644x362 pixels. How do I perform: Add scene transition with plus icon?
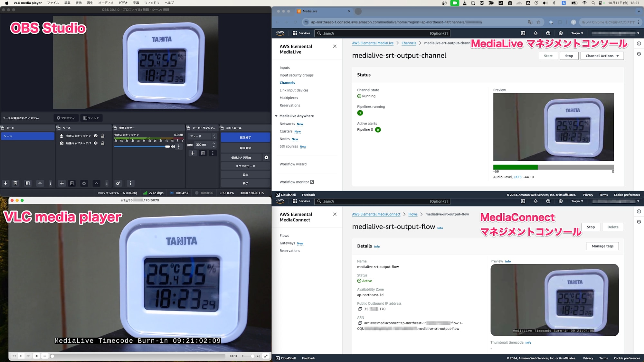[193, 153]
